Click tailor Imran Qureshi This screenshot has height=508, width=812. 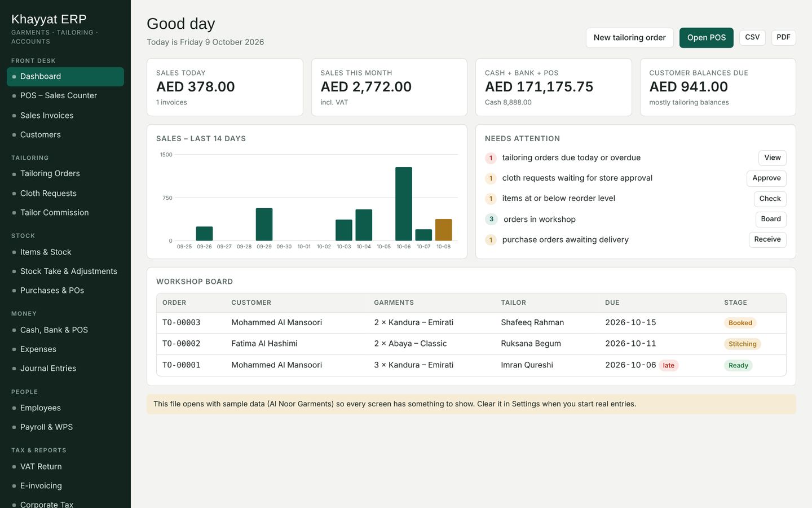click(527, 365)
